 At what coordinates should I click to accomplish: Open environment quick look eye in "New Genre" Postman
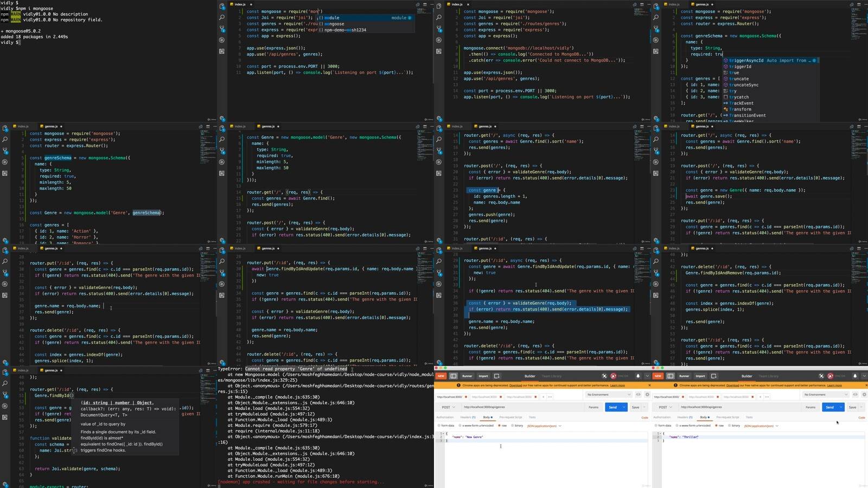coord(639,395)
